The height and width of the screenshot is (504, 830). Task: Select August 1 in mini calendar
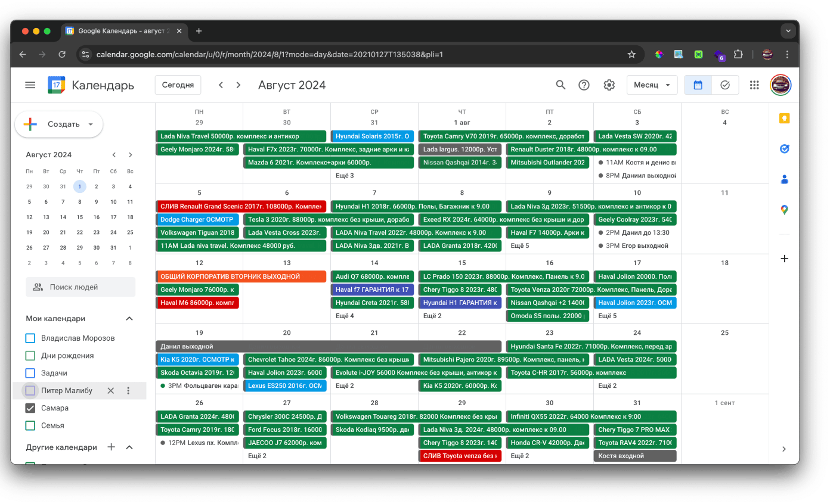pyautogui.click(x=80, y=186)
